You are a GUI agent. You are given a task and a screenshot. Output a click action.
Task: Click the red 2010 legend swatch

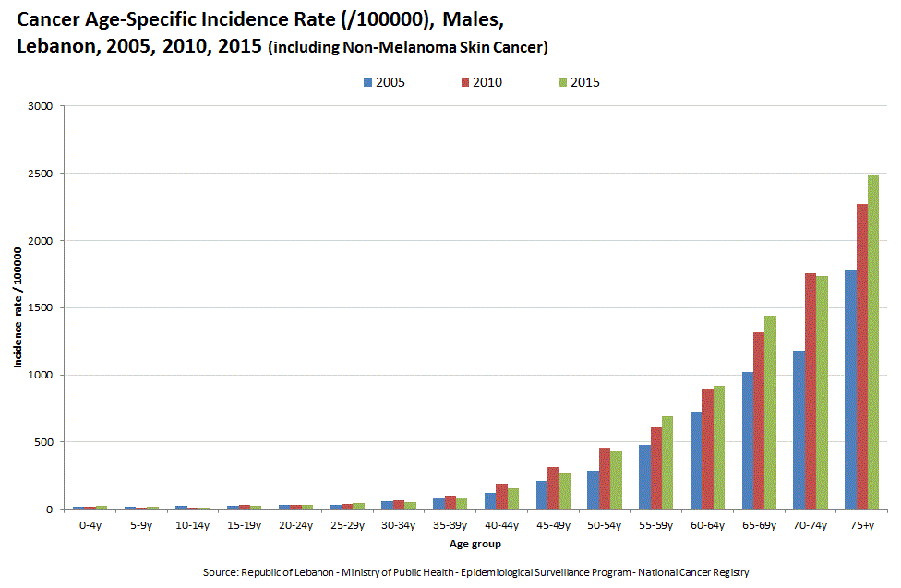[464, 83]
